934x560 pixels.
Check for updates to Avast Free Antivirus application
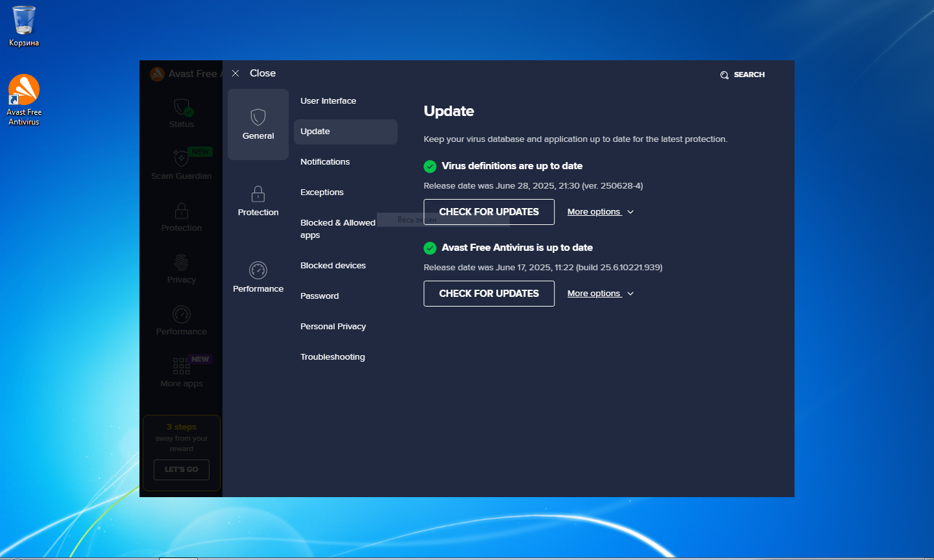point(489,294)
